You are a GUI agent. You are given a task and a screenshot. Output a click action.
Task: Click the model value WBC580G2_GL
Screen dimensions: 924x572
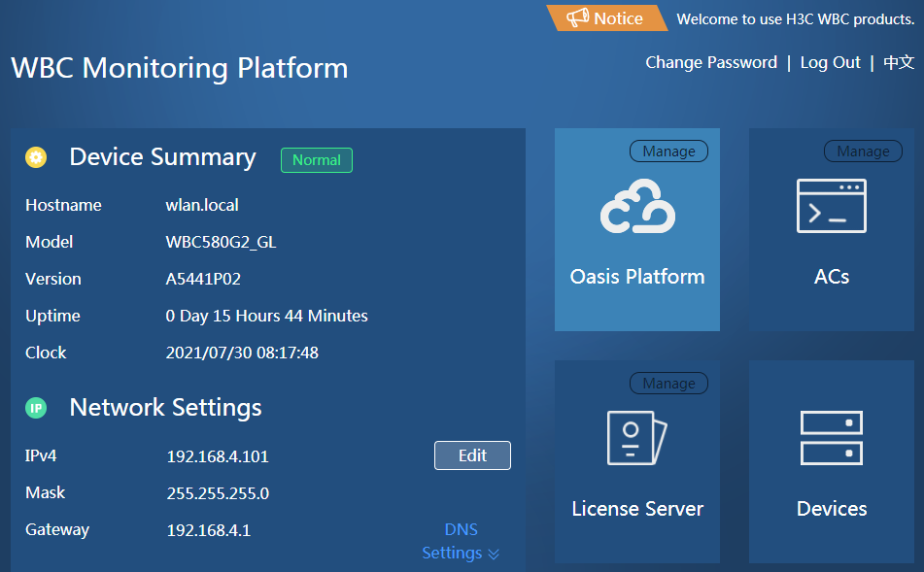point(221,242)
